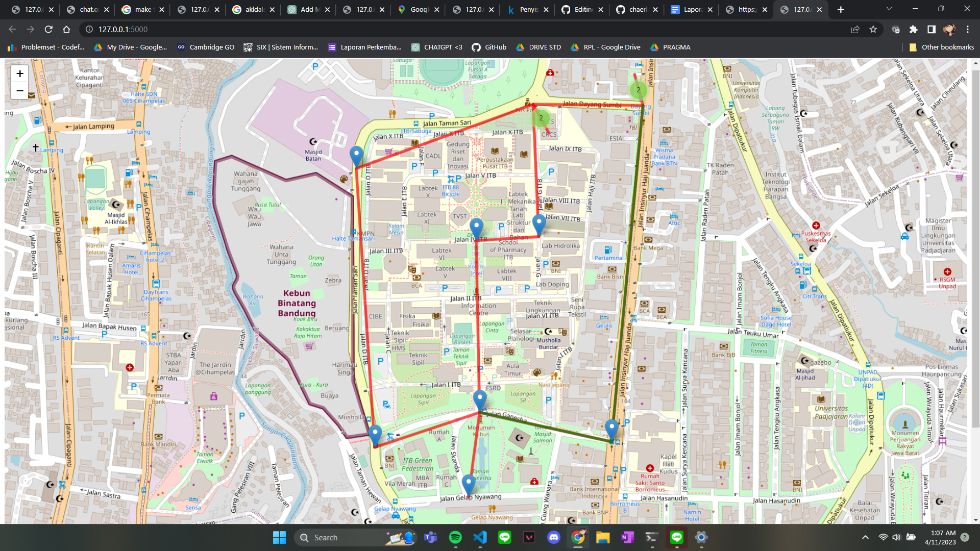Open the Chrome extensions puzzle icon
980x551 pixels.
(x=913, y=30)
